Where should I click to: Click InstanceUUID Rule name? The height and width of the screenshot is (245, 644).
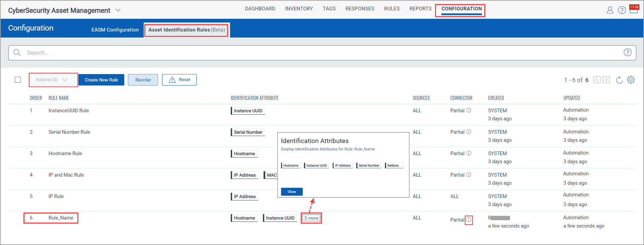click(x=69, y=111)
